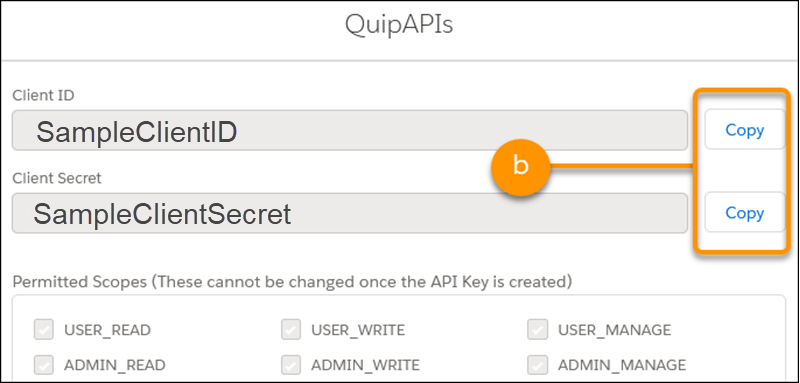Click the Permitted Scopes heading text
This screenshot has width=800, height=383.
[x=292, y=282]
